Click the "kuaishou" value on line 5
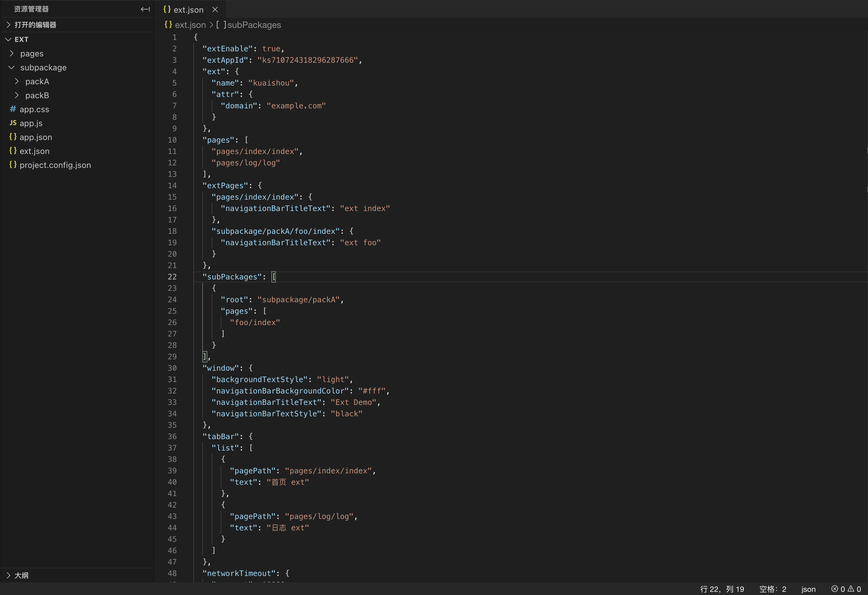868x595 pixels. [271, 83]
